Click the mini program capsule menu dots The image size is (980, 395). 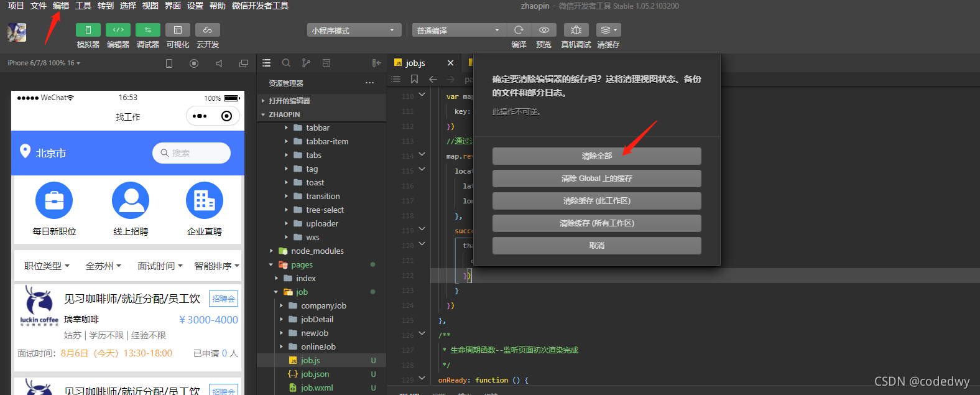(200, 116)
